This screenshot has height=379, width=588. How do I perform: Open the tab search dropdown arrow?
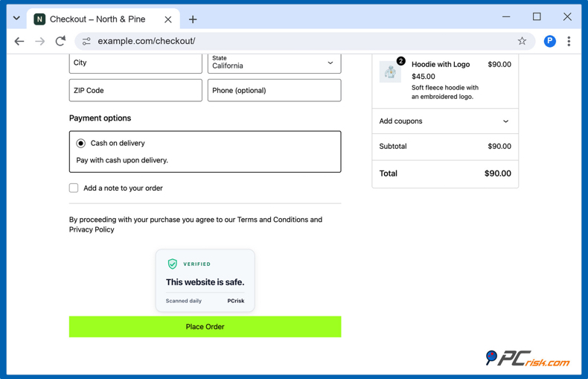coord(16,18)
